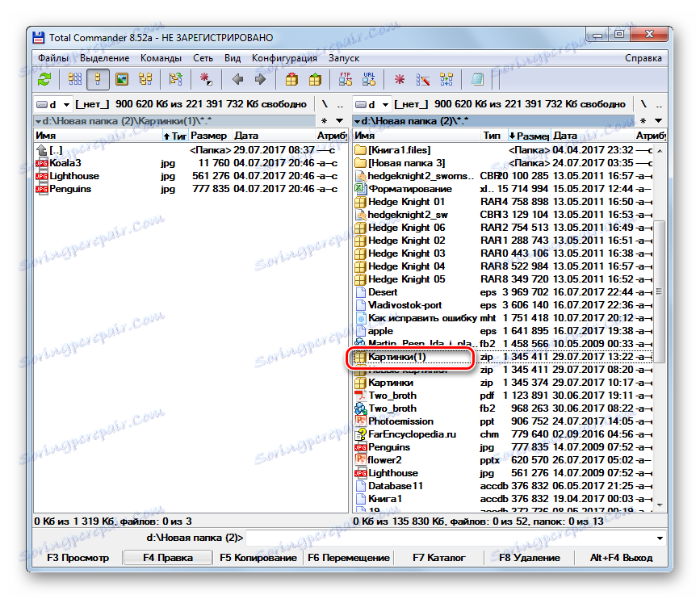700x599 pixels.
Task: Open the left panel directory history arrow
Action: (x=339, y=120)
